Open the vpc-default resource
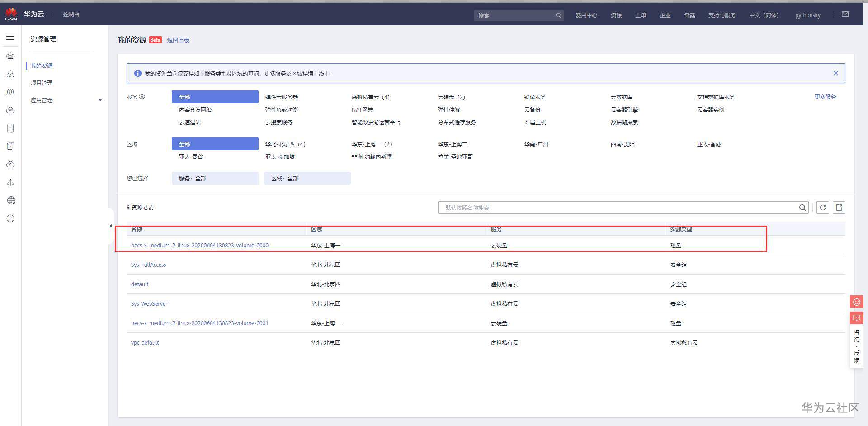 tap(145, 343)
